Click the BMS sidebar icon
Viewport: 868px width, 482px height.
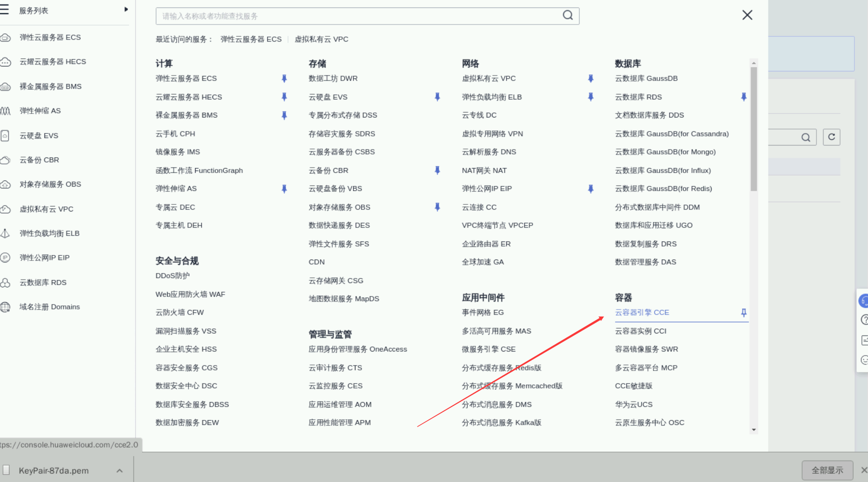tap(5, 86)
